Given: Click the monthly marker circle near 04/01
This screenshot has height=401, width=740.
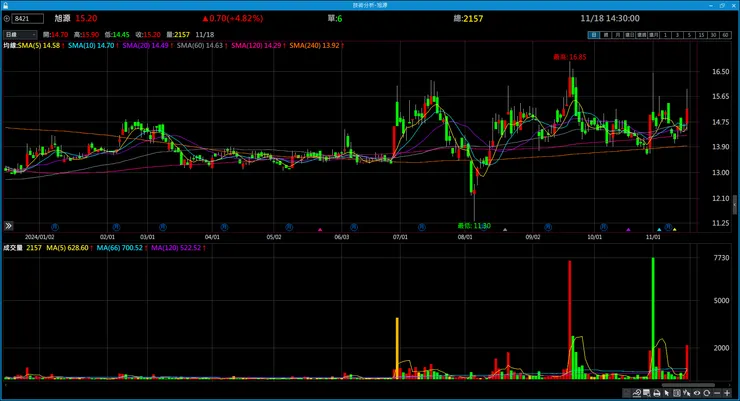Looking at the screenshot, I should click(224, 227).
